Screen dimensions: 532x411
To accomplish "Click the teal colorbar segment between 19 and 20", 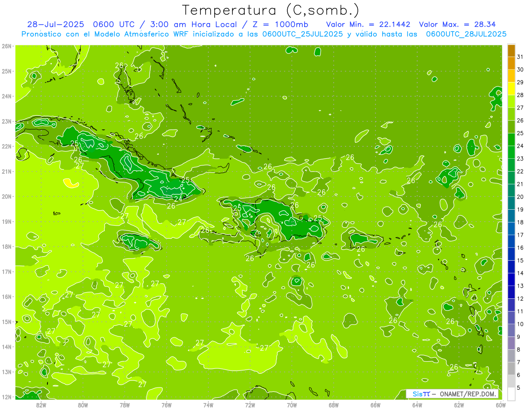I will 511,203.
